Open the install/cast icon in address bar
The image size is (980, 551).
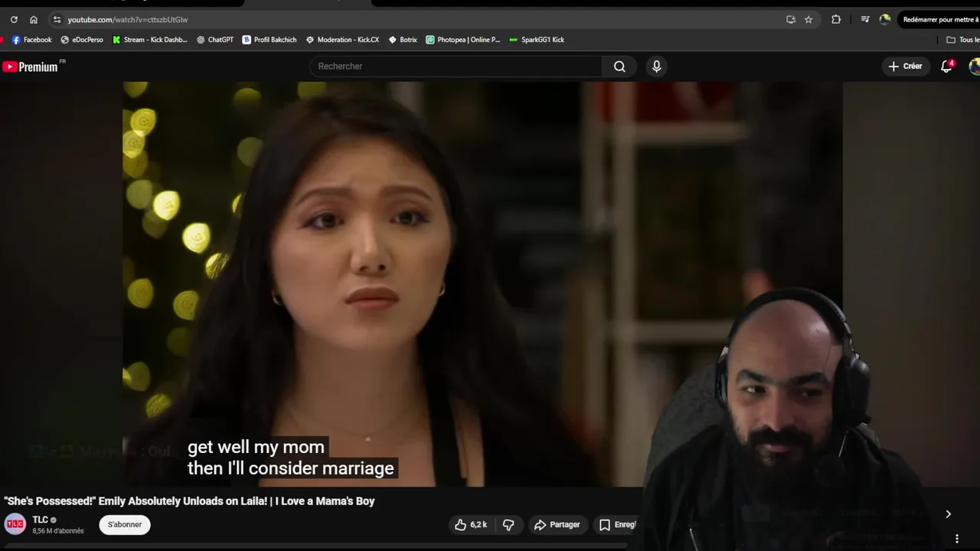[x=791, y=20]
